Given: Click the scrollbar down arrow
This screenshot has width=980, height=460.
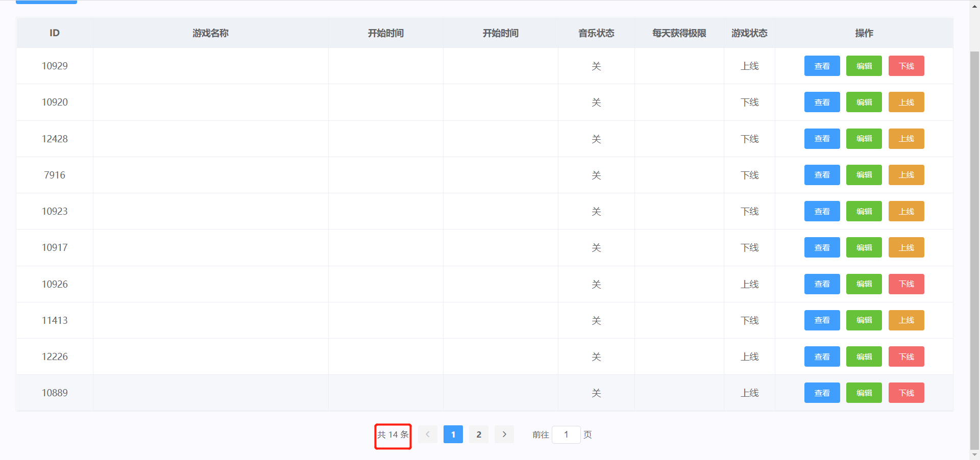Looking at the screenshot, I should [x=974, y=454].
